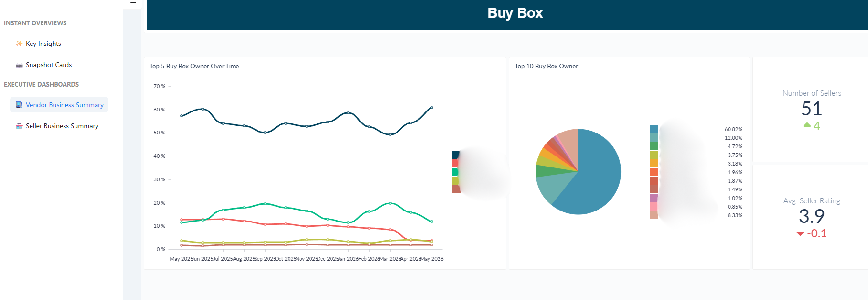The width and height of the screenshot is (868, 300).
Task: Click the -0.1 rating change value
Action: coord(816,233)
